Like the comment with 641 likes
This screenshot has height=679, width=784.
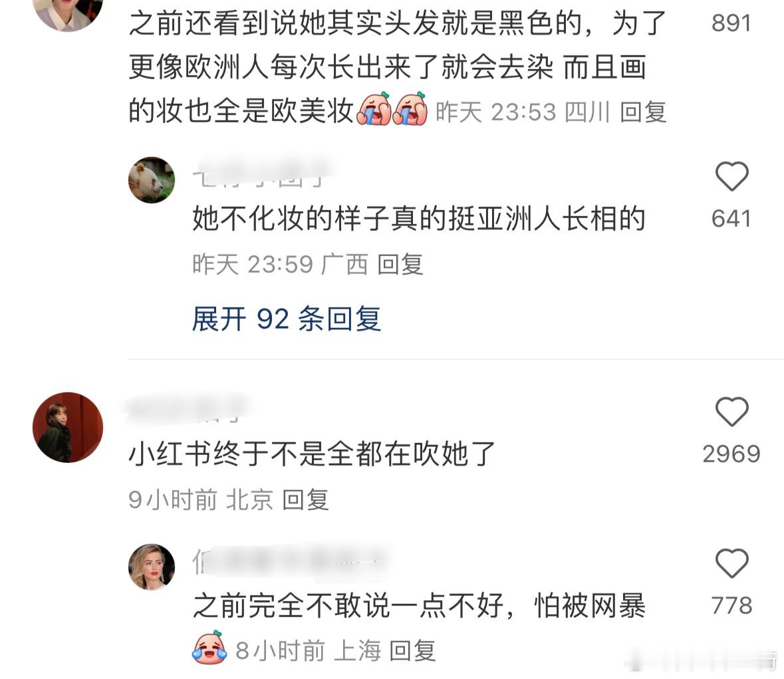[x=731, y=176]
